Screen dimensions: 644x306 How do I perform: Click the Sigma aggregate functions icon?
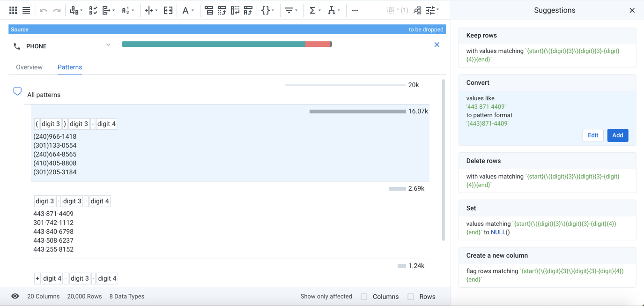point(312,10)
